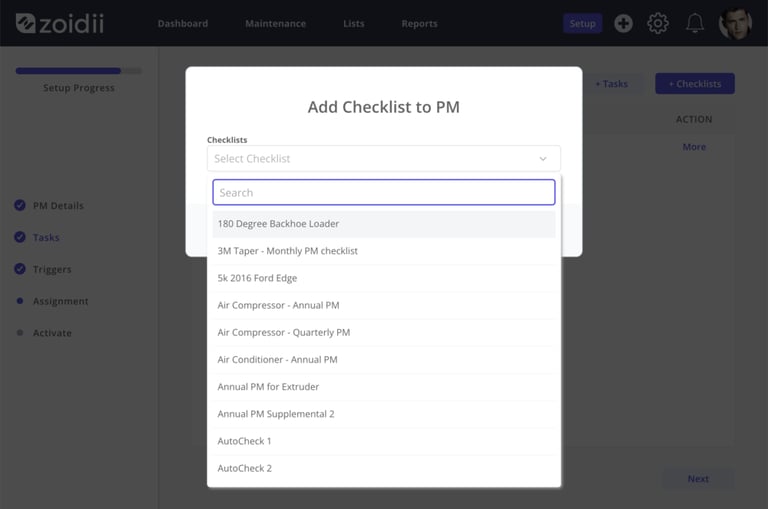Choose Air Compressor - Annual PM

[x=384, y=305]
